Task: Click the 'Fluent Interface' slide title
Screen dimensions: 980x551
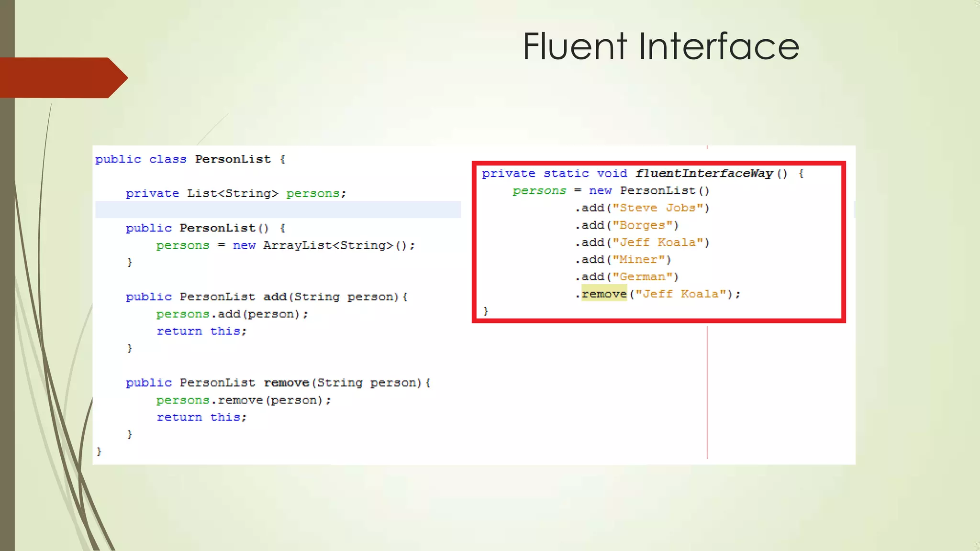Action: [661, 46]
